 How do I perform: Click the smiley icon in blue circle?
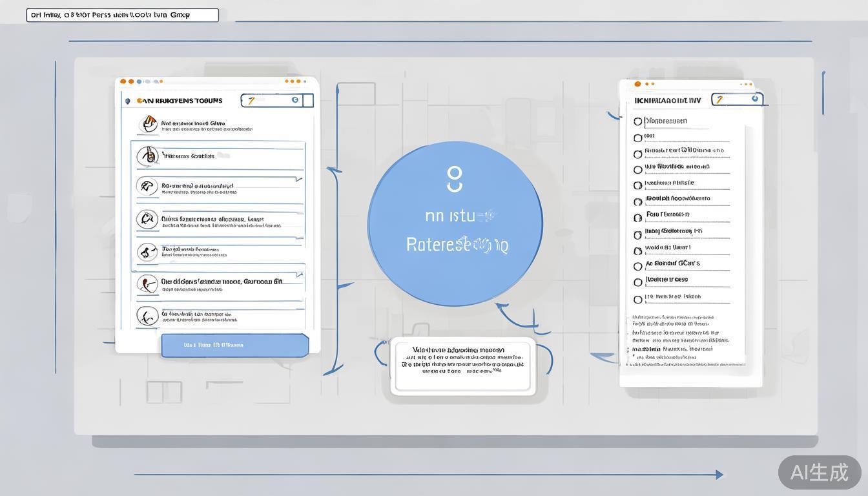(x=455, y=179)
